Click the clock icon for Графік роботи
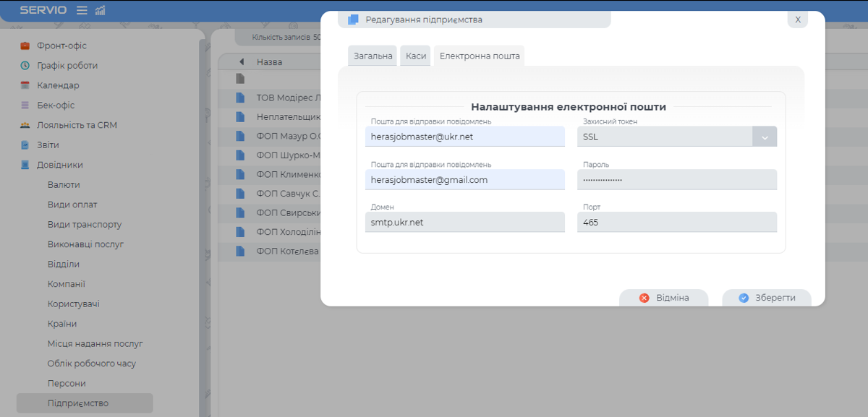 (x=25, y=66)
